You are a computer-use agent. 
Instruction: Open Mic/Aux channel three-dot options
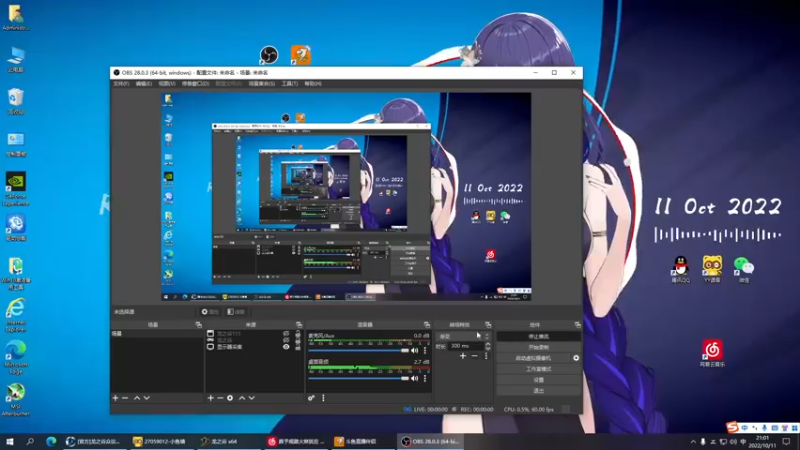tap(425, 351)
